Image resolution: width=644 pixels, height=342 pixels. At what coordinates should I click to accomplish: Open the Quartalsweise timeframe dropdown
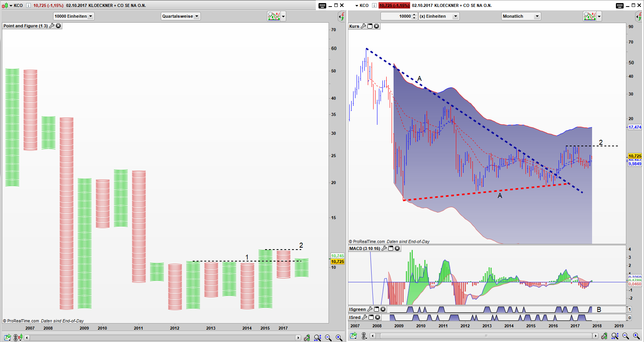coord(180,16)
